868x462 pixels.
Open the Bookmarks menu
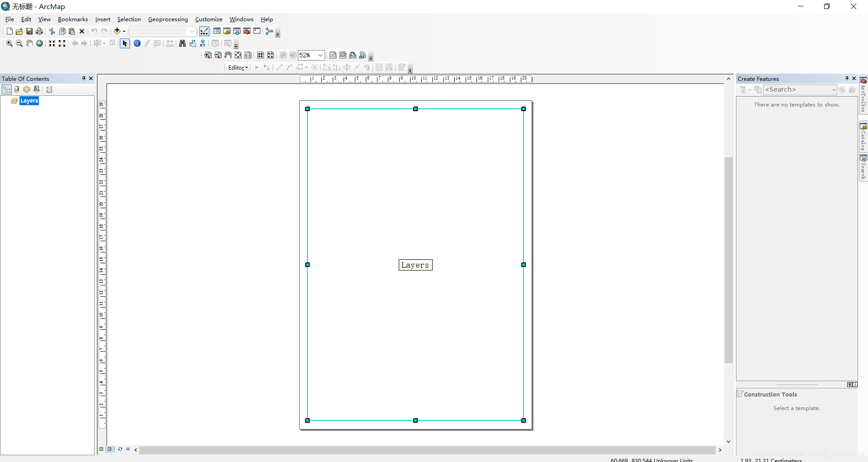click(73, 19)
